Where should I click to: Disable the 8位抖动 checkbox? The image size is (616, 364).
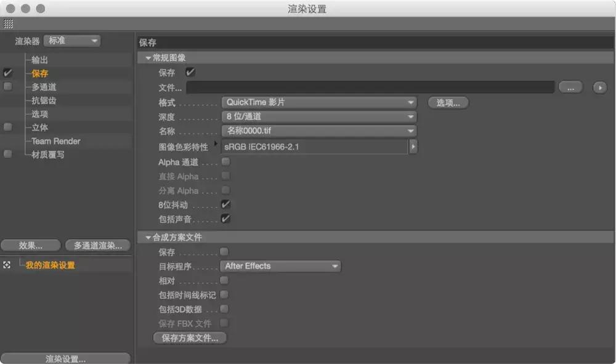[225, 204]
